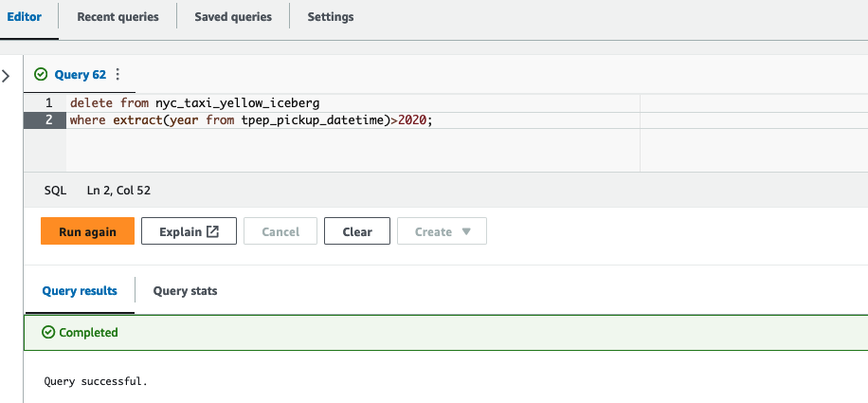
Task: Open the Create dropdown arrow
Action: (x=466, y=231)
